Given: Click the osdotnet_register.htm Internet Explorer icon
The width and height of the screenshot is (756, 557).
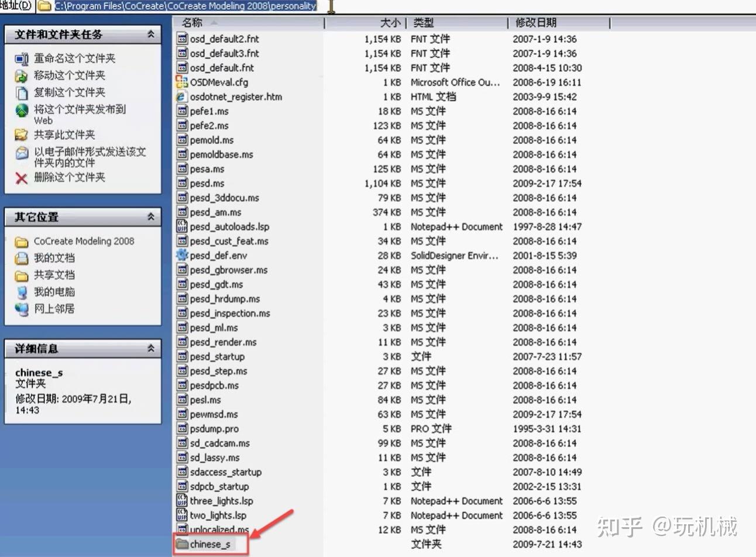Looking at the screenshot, I should [182, 97].
